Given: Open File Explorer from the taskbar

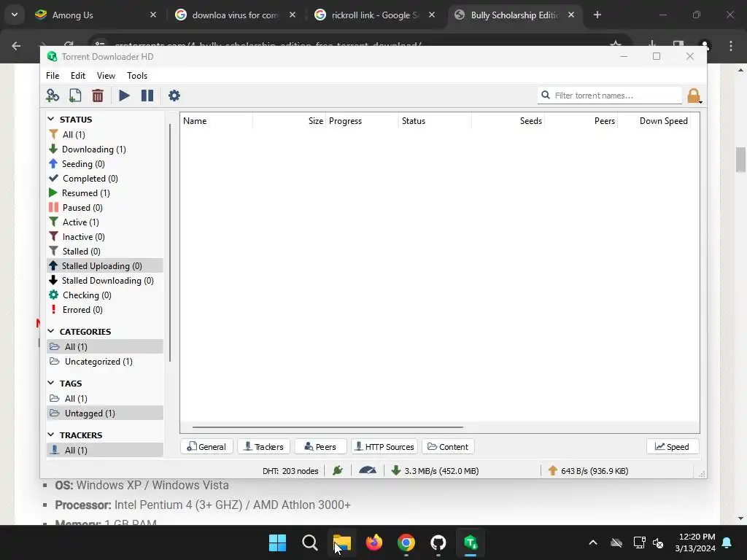Looking at the screenshot, I should tap(342, 542).
